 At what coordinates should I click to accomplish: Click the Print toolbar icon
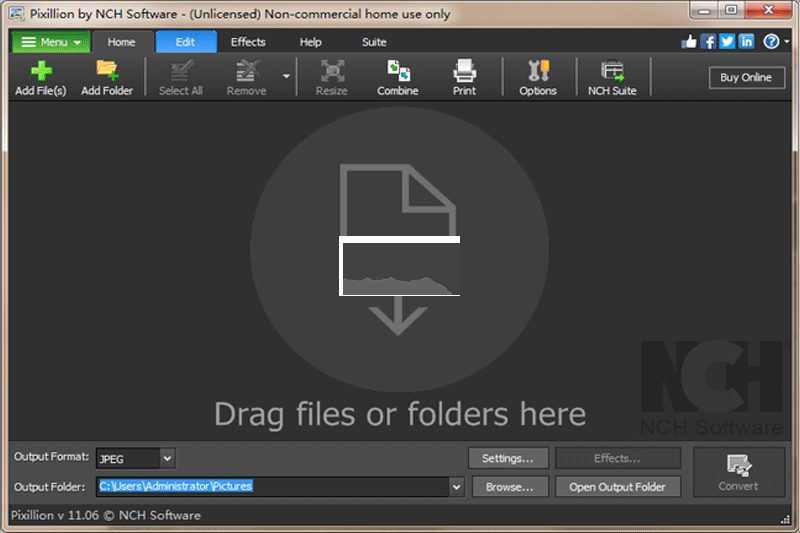click(x=464, y=77)
